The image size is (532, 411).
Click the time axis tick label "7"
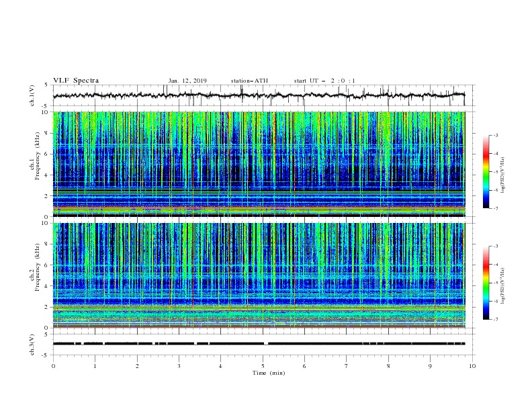tap(347, 366)
